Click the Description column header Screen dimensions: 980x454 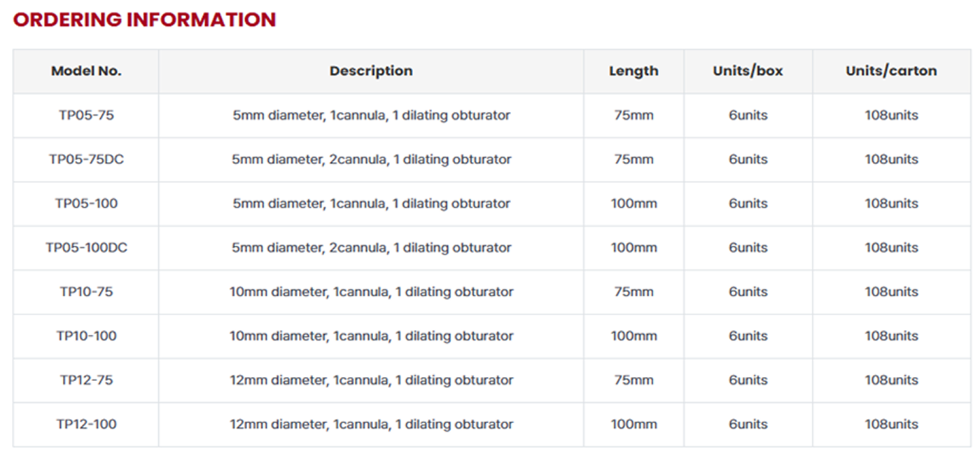[x=371, y=71]
